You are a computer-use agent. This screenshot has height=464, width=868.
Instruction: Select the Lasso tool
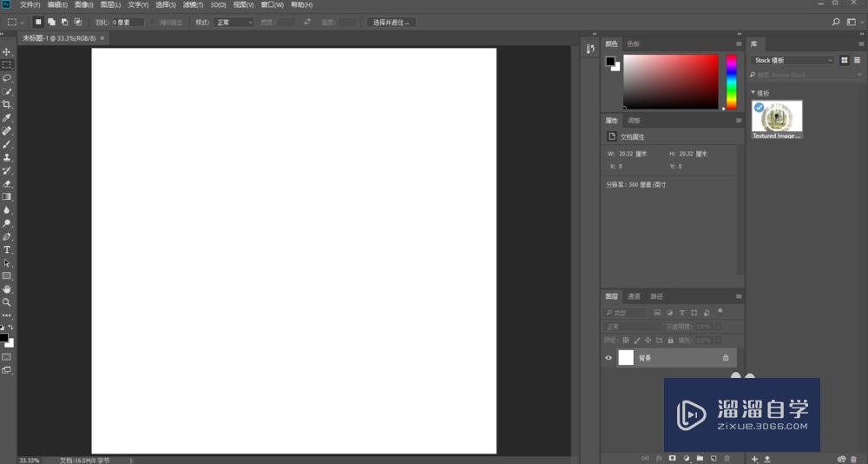[7, 78]
